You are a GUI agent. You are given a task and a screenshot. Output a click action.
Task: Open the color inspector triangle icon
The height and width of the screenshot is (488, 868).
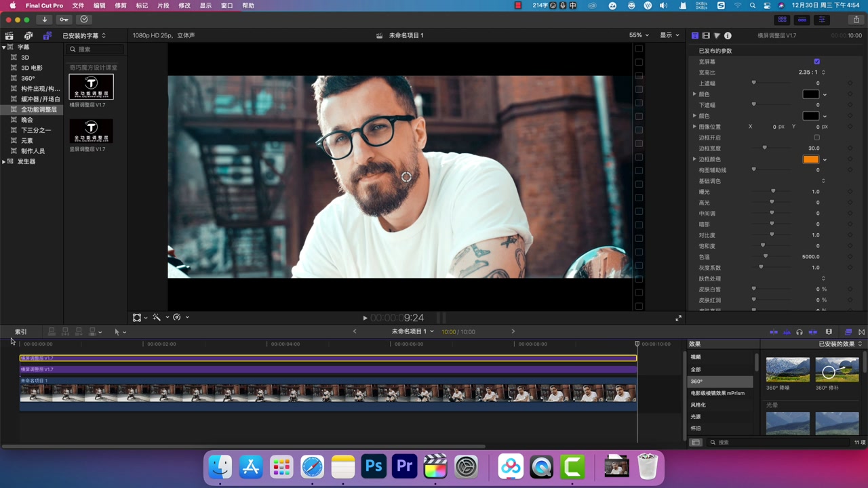pyautogui.click(x=717, y=35)
